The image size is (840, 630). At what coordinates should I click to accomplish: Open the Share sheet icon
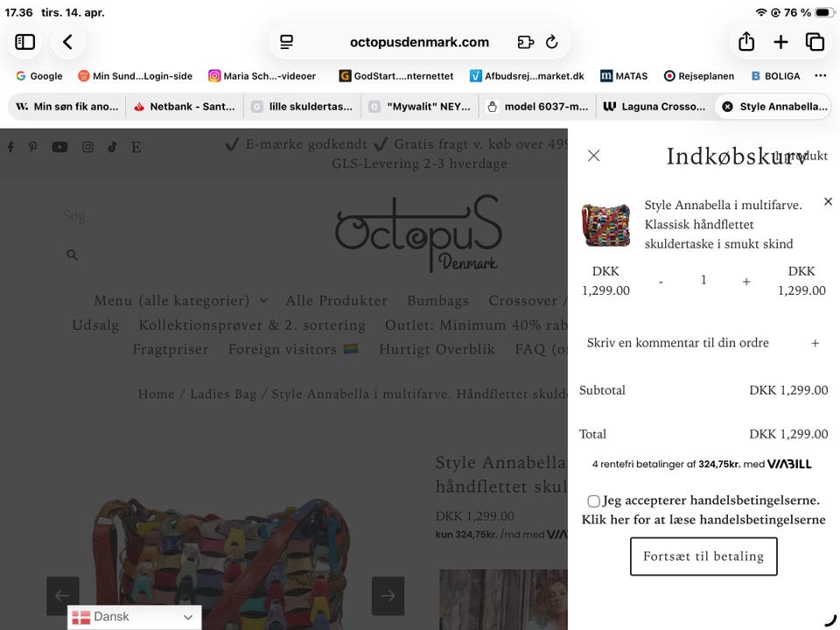point(746,41)
